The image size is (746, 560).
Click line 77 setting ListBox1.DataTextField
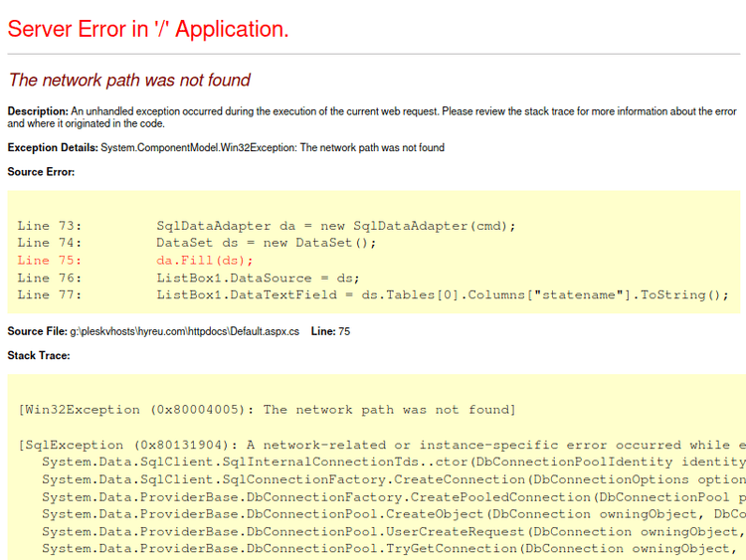[443, 295]
